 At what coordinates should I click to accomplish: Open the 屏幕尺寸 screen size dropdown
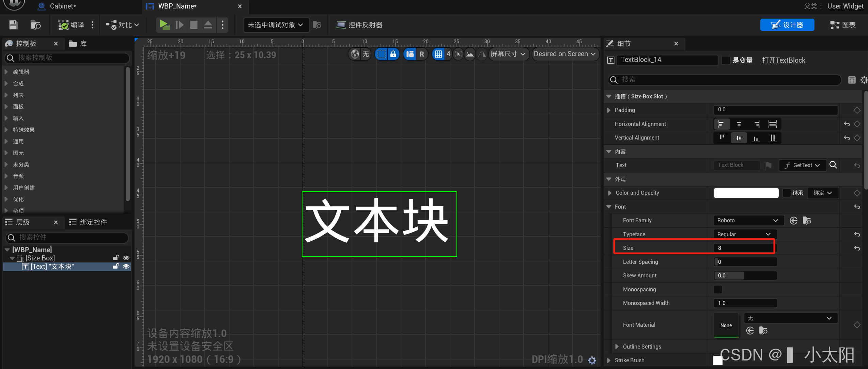508,54
